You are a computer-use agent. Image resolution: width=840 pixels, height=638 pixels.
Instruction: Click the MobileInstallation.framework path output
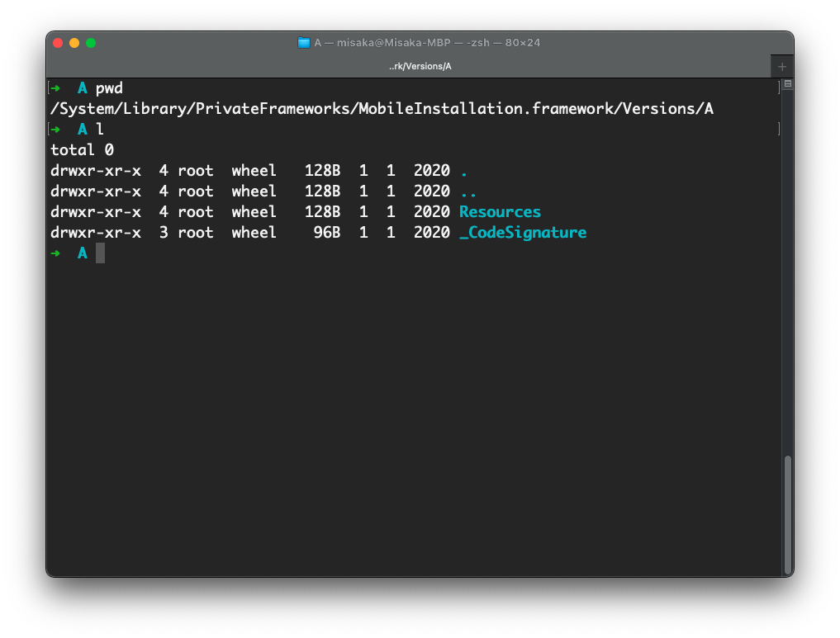click(x=382, y=109)
